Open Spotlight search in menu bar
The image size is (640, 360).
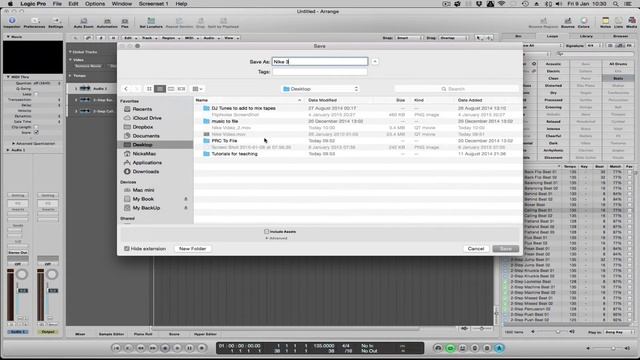tap(616, 4)
